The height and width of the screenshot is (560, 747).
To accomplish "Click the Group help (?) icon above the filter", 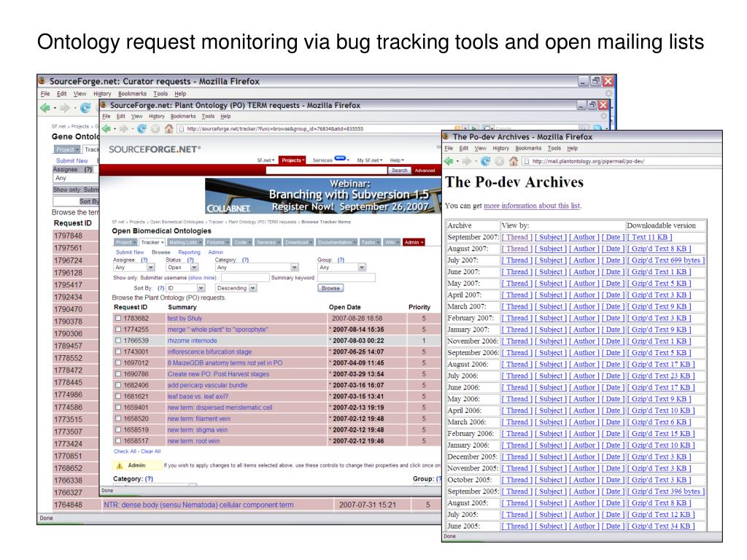I will point(341,260).
